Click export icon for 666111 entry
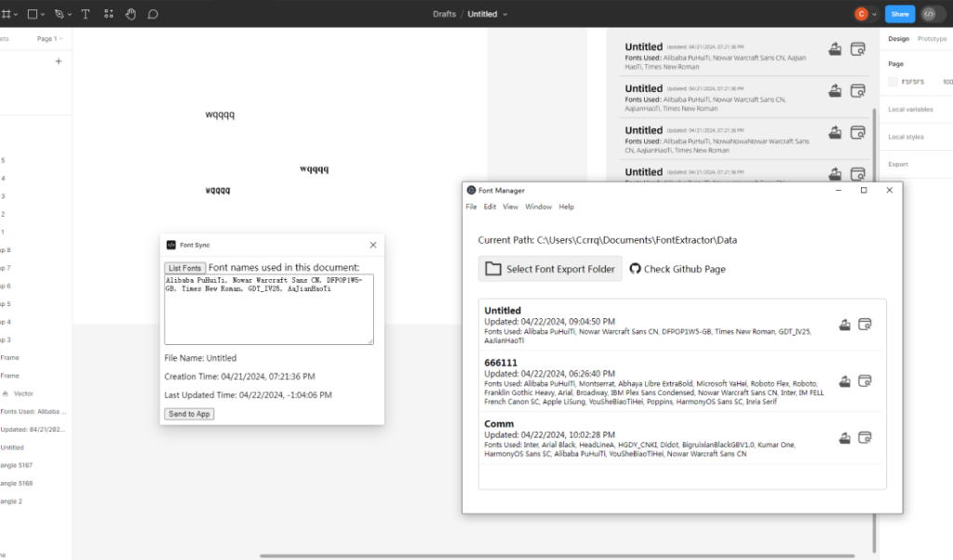 point(843,381)
